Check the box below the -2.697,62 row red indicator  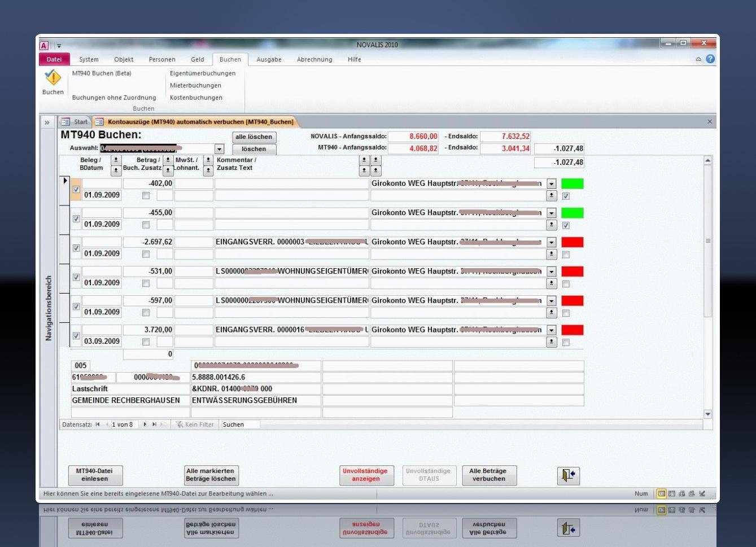click(x=566, y=255)
